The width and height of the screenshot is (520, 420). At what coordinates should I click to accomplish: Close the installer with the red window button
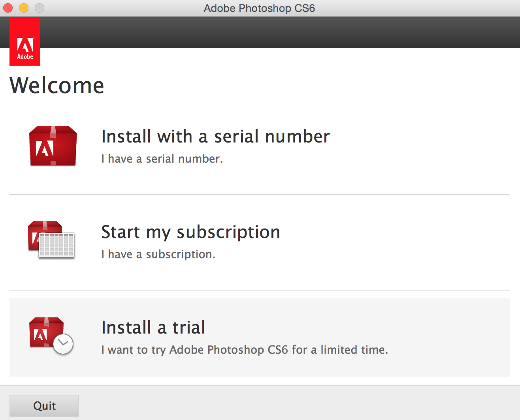(x=8, y=8)
